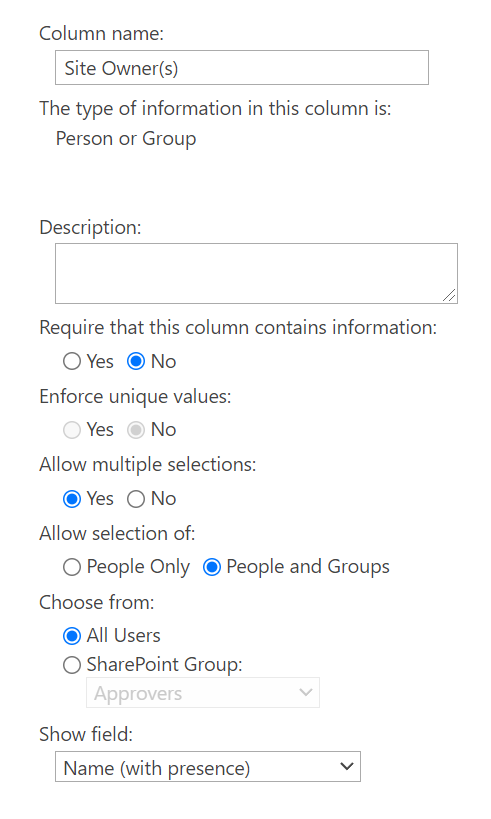Choose All Users radio button

72,636
